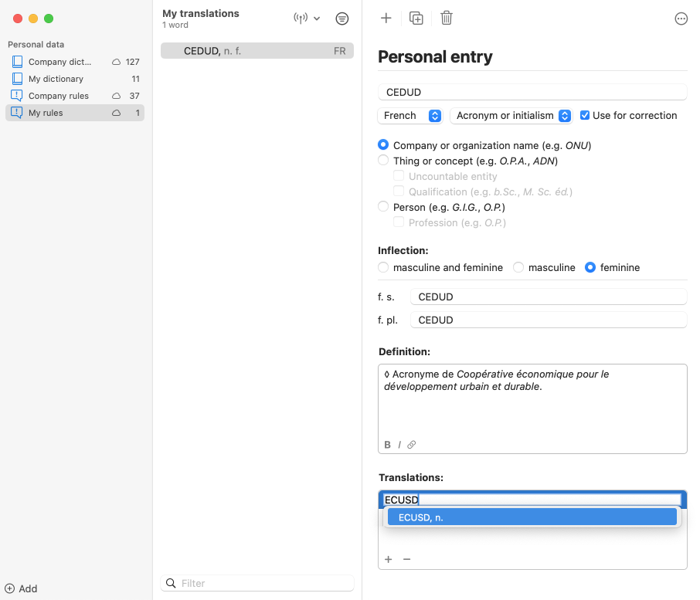Click the duplicate entry icon in toolbar
The image size is (700, 600).
tap(416, 19)
